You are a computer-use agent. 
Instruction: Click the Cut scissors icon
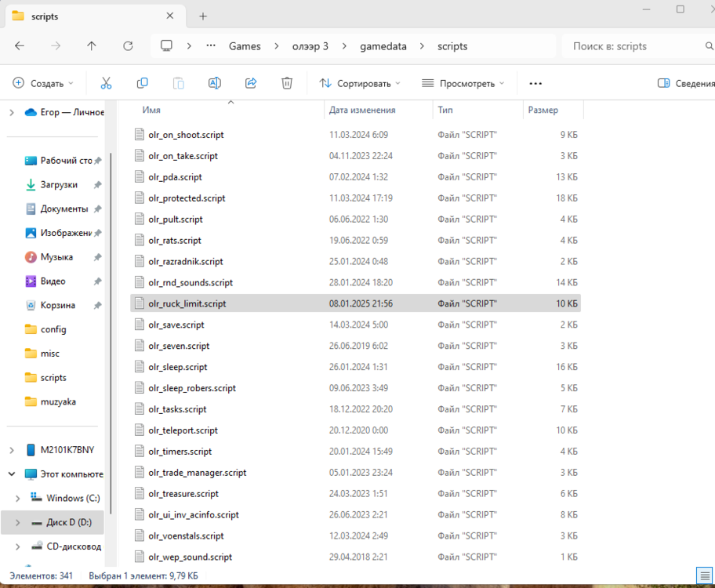click(106, 83)
